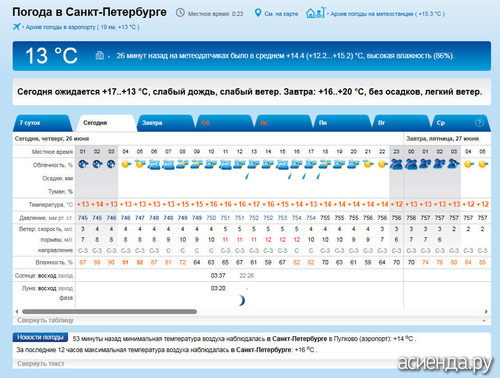Screen dimensions: 500x378
Task: Click the right scroll arrow of the table
Action: pos(486,312)
